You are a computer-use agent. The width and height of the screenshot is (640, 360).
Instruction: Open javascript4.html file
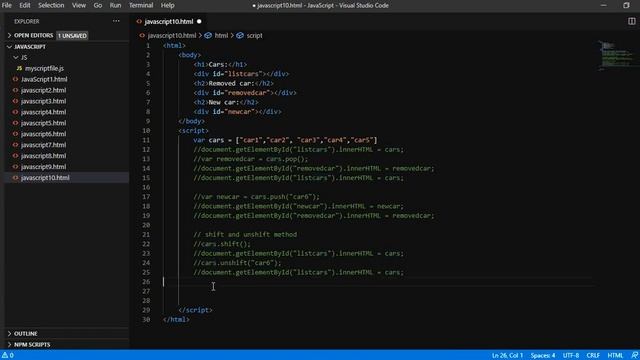[x=43, y=112]
